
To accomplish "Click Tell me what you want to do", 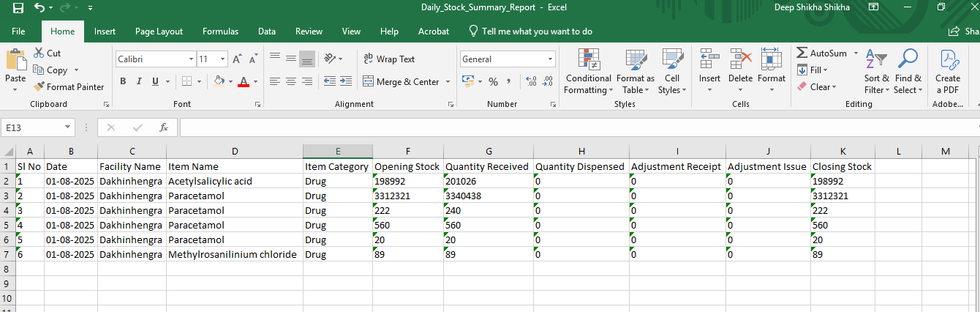I will click(537, 31).
